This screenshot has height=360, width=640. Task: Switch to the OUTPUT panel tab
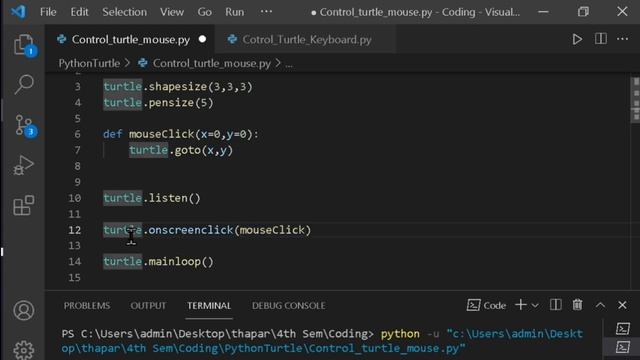pos(148,306)
